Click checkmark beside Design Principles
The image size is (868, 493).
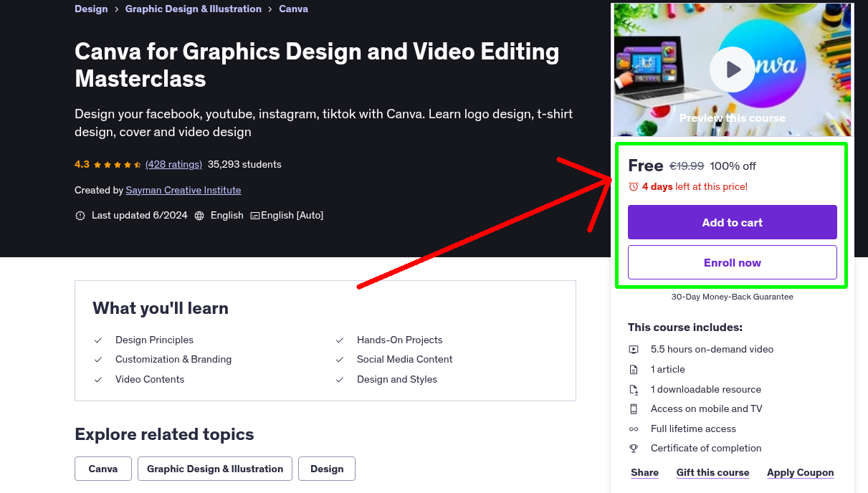point(98,340)
